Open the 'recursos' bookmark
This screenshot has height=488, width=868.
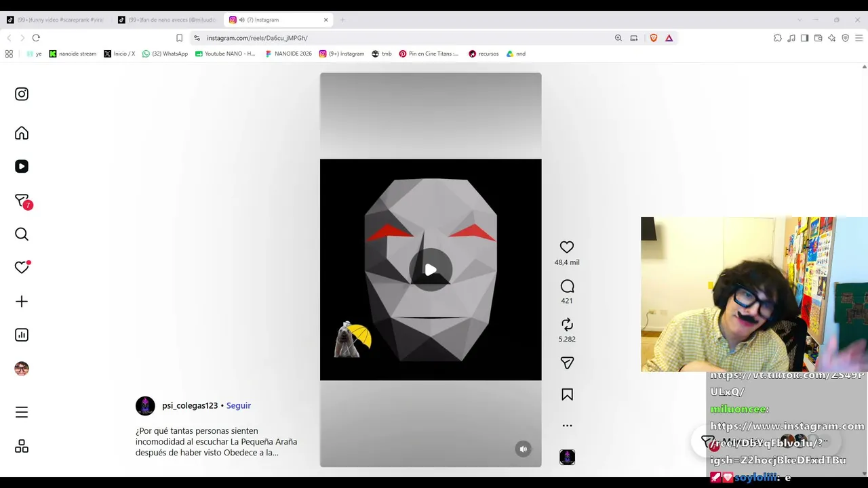[484, 54]
